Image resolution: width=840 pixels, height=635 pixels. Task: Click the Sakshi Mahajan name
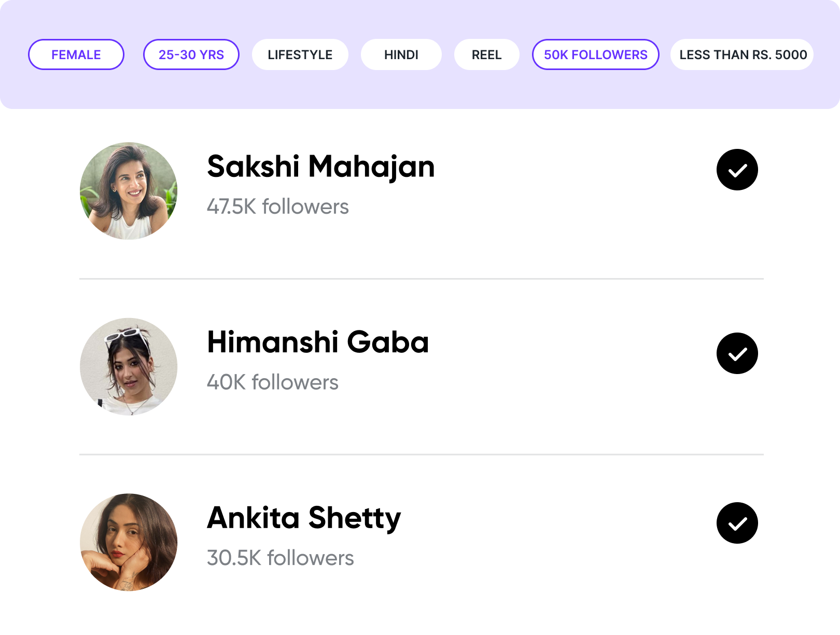tap(320, 167)
